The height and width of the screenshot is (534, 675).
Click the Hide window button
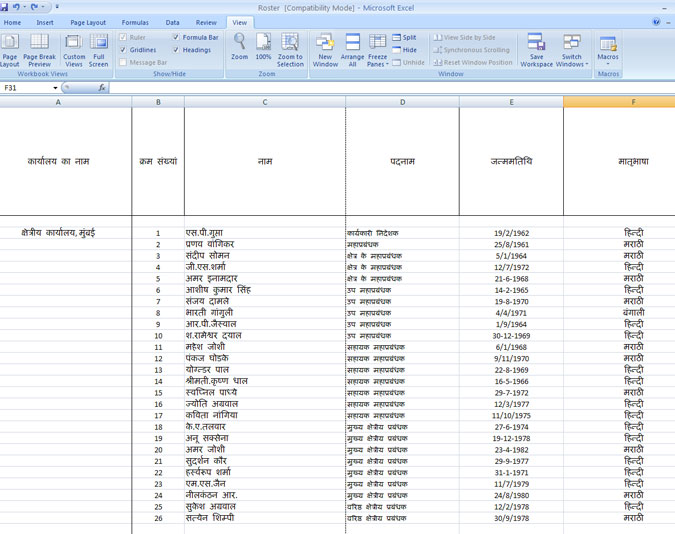tap(404, 50)
